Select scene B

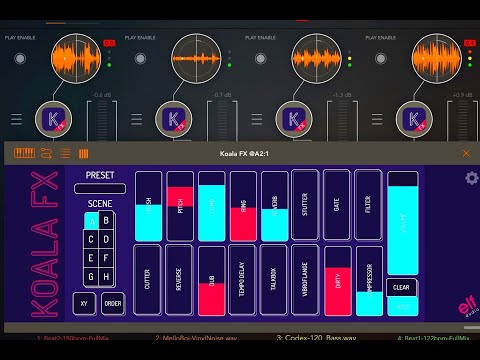tap(106, 220)
